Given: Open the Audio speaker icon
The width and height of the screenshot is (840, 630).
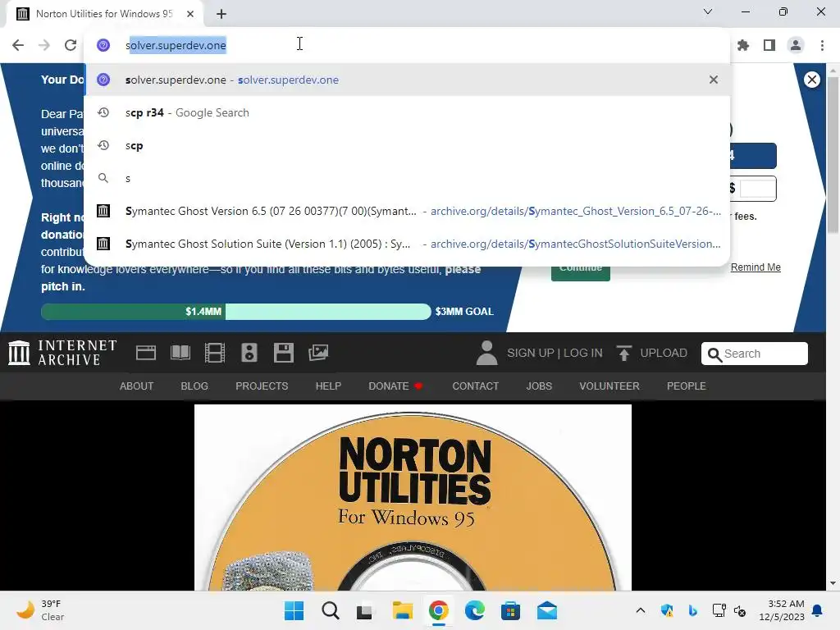Looking at the screenshot, I should pyautogui.click(x=249, y=353).
